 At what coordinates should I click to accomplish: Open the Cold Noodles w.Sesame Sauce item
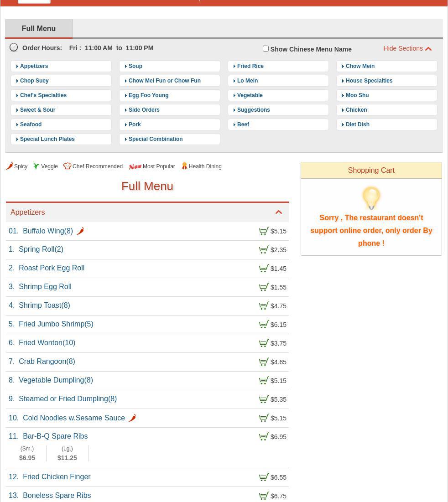74,418
